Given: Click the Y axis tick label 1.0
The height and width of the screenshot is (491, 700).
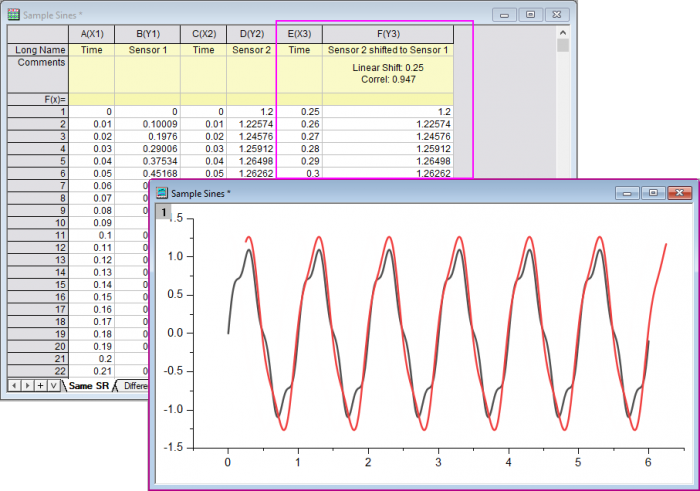Looking at the screenshot, I should pyautogui.click(x=175, y=256).
